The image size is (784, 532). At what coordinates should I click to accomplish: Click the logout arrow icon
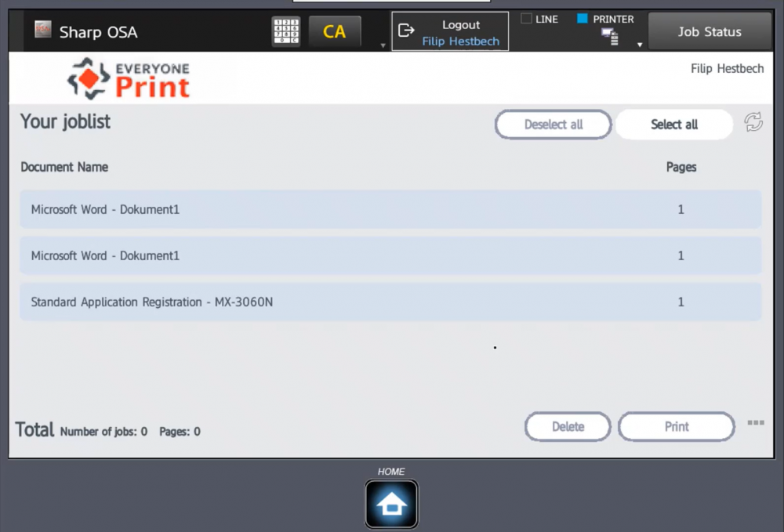406,31
